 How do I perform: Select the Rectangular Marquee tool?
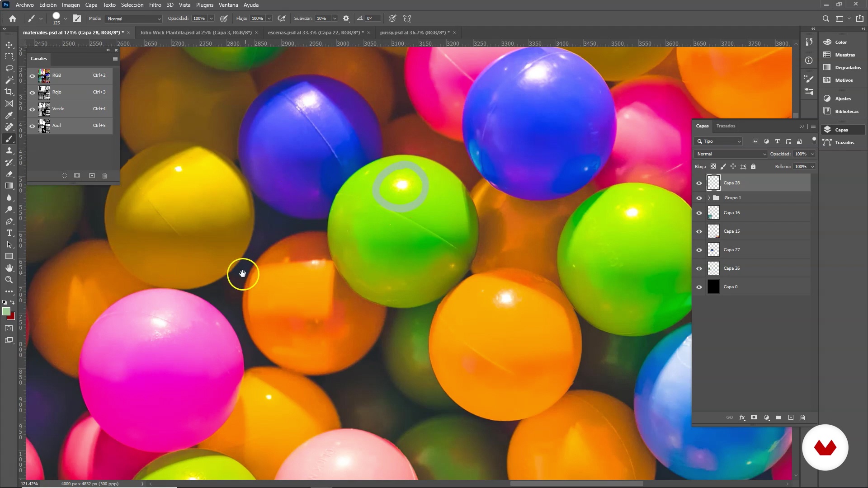[9, 56]
